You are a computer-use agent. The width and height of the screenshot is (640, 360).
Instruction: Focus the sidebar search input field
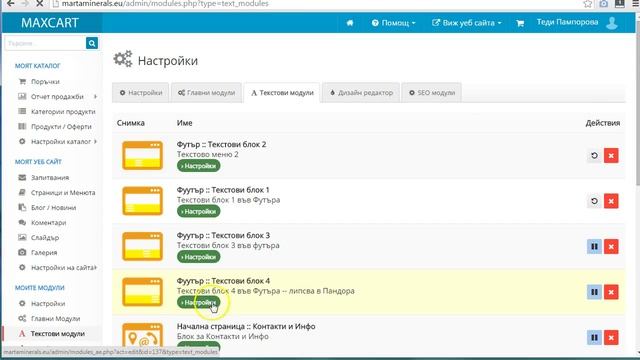tap(45, 43)
